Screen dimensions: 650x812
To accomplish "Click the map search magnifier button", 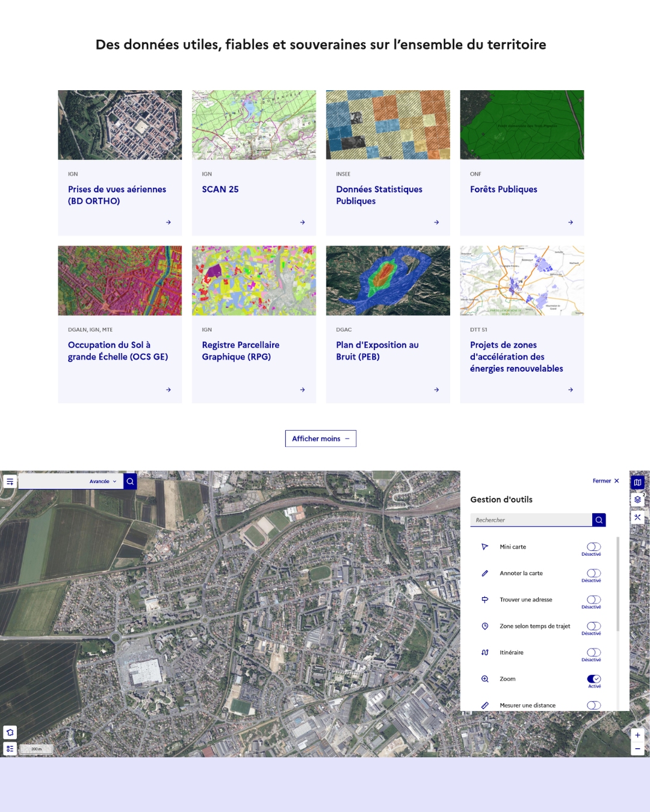I will point(130,481).
